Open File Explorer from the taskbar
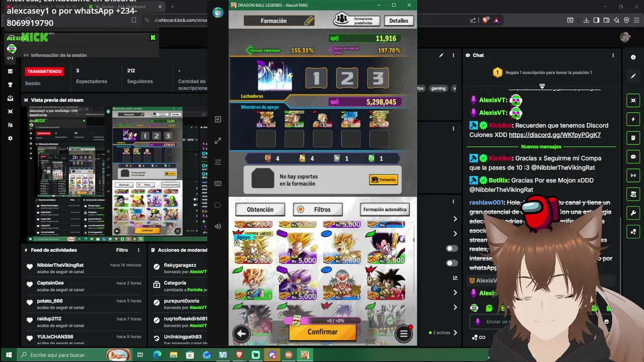Viewport: 644px width, 362px height. click(174, 355)
